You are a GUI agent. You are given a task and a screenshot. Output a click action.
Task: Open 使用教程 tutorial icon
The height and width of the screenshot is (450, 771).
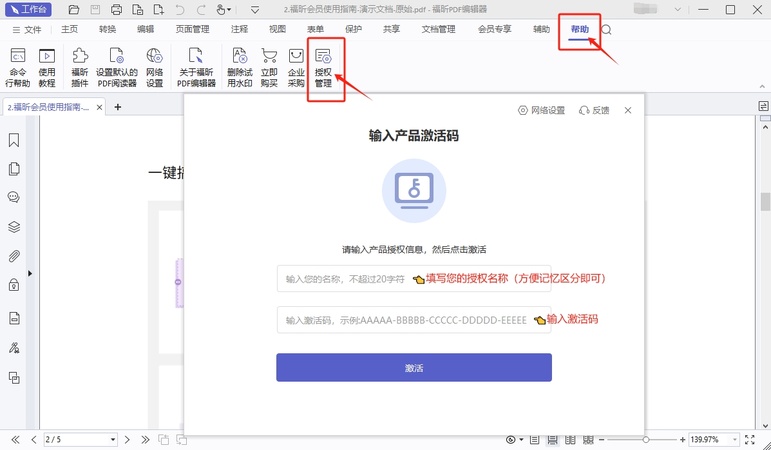tap(47, 68)
